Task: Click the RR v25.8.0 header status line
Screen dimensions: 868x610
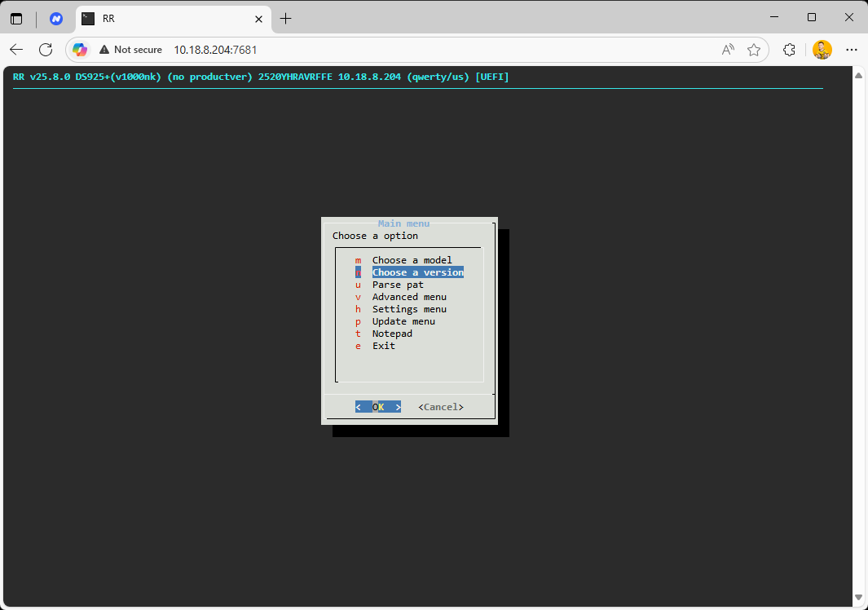Action: pyautogui.click(x=261, y=77)
